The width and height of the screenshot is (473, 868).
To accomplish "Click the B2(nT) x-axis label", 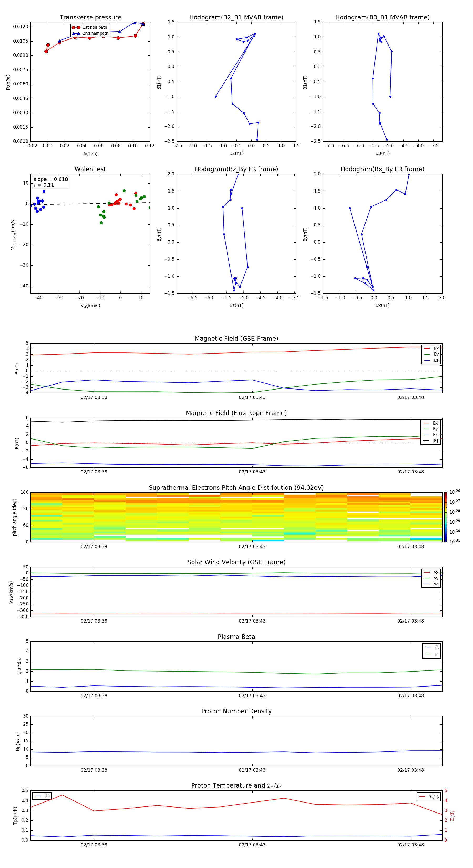I will (x=236, y=153).
